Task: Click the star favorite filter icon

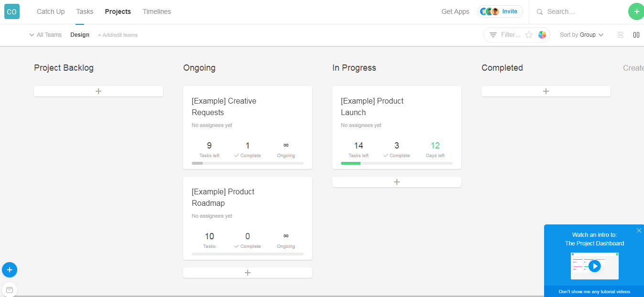Action: [529, 35]
